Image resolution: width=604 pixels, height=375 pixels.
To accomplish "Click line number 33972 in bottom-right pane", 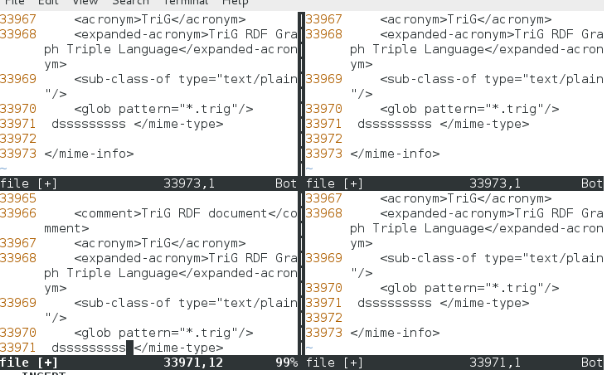I will pyautogui.click(x=324, y=318).
